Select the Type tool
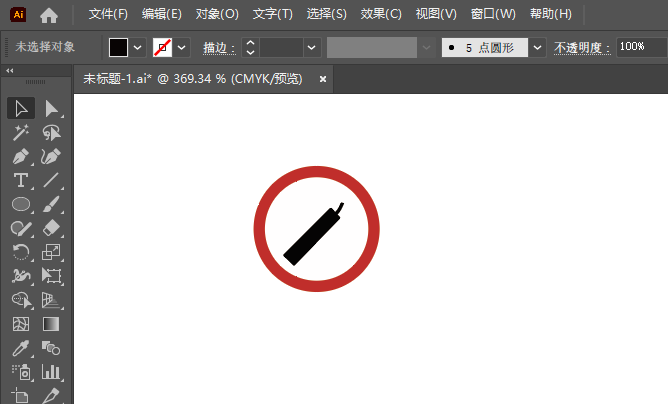 [21, 180]
